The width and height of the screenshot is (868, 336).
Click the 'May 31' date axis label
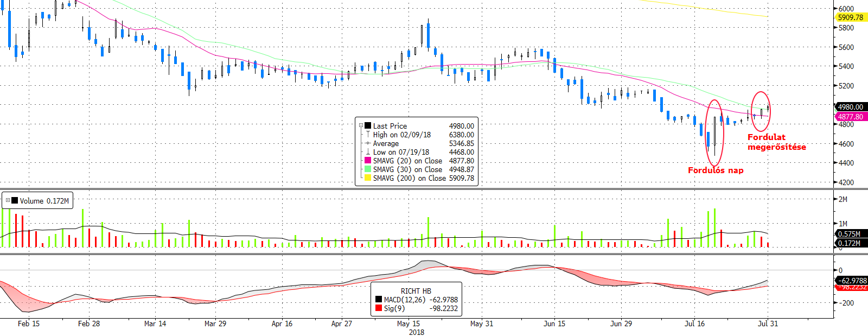(x=482, y=324)
